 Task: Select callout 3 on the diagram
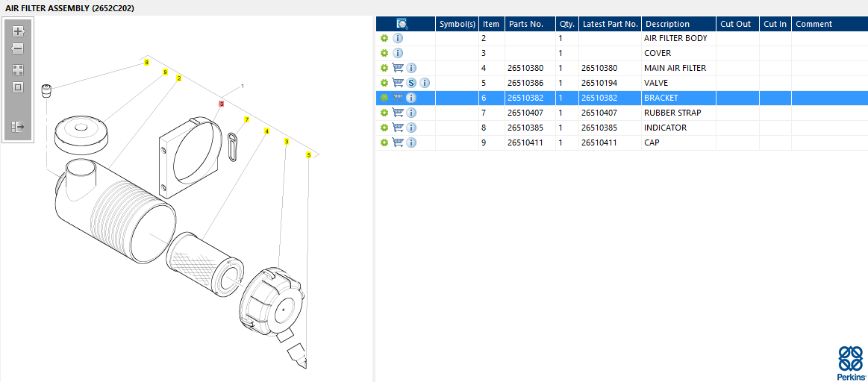click(x=286, y=142)
